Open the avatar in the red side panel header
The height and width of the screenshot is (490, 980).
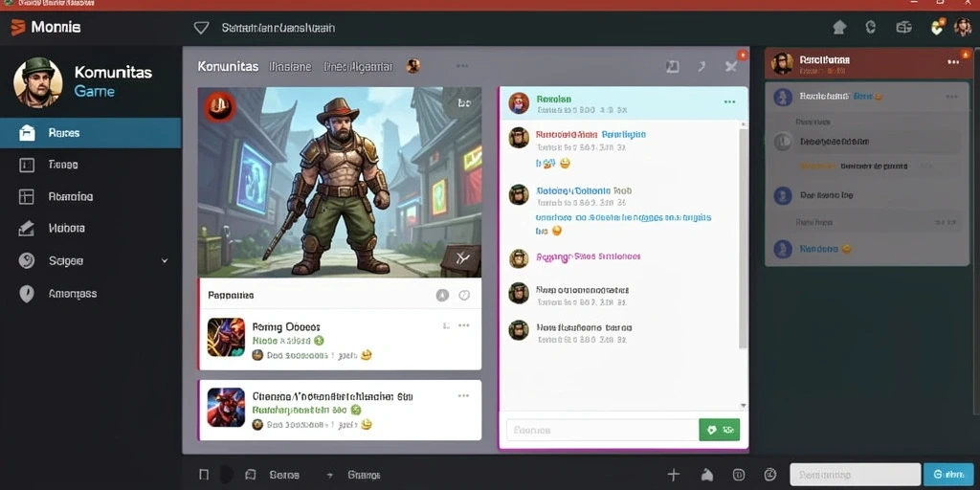[x=782, y=63]
